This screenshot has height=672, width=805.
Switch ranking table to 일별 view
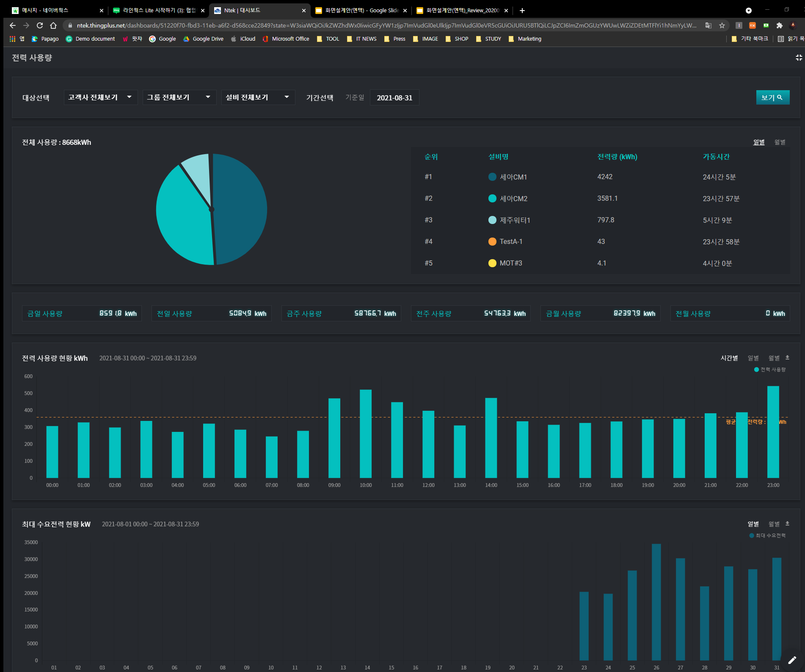click(759, 142)
